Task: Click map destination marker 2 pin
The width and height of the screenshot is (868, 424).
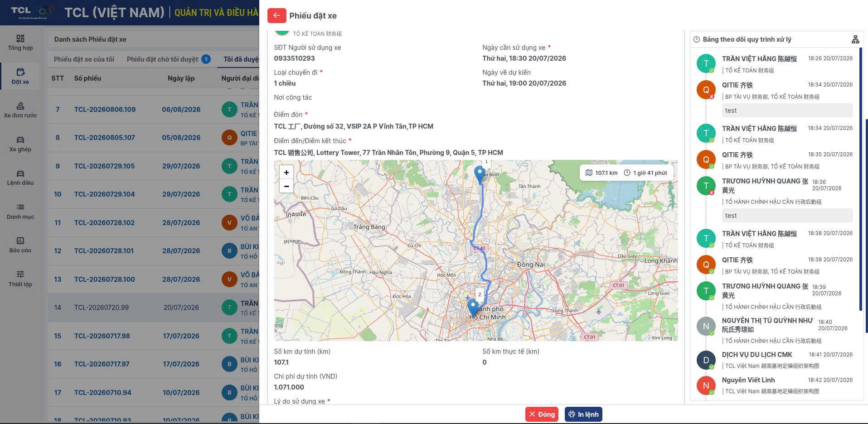Action: click(x=473, y=307)
